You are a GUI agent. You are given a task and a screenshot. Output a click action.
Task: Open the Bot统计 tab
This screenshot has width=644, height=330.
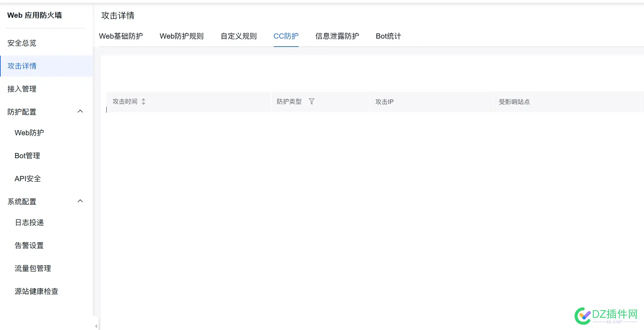(388, 36)
